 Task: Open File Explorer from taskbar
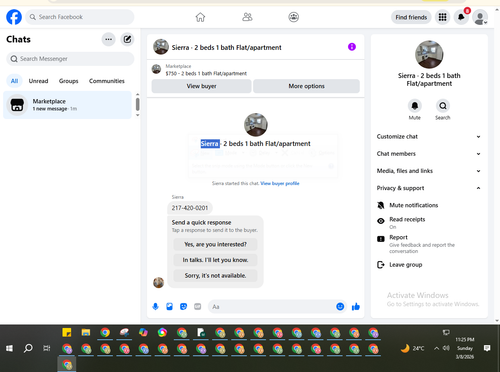tap(86, 332)
